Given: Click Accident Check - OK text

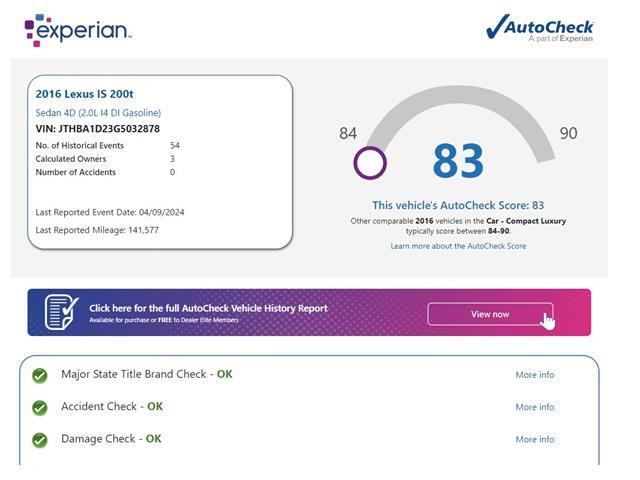Looking at the screenshot, I should pos(112,407).
